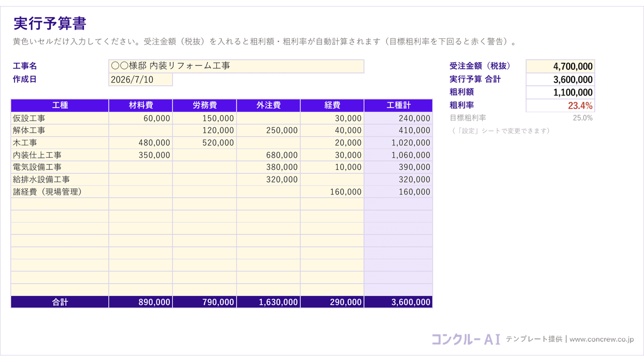Select 仮設工事 労務費 cell 150,000
The height and width of the screenshot is (362, 644).
click(205, 118)
